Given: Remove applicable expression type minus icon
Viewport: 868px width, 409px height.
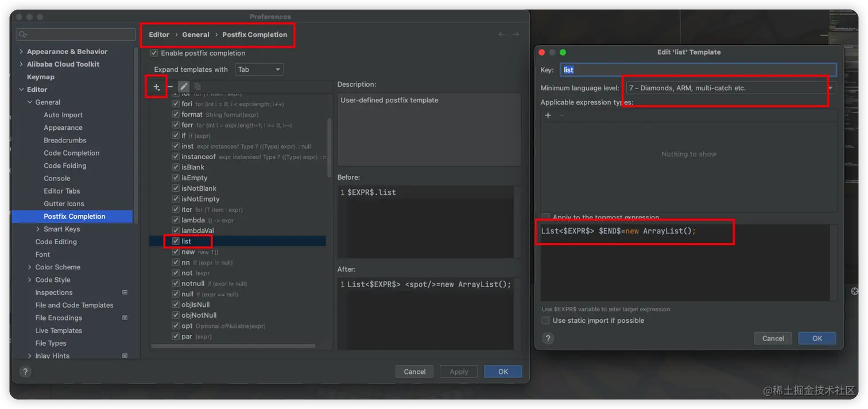Looking at the screenshot, I should pyautogui.click(x=561, y=115).
